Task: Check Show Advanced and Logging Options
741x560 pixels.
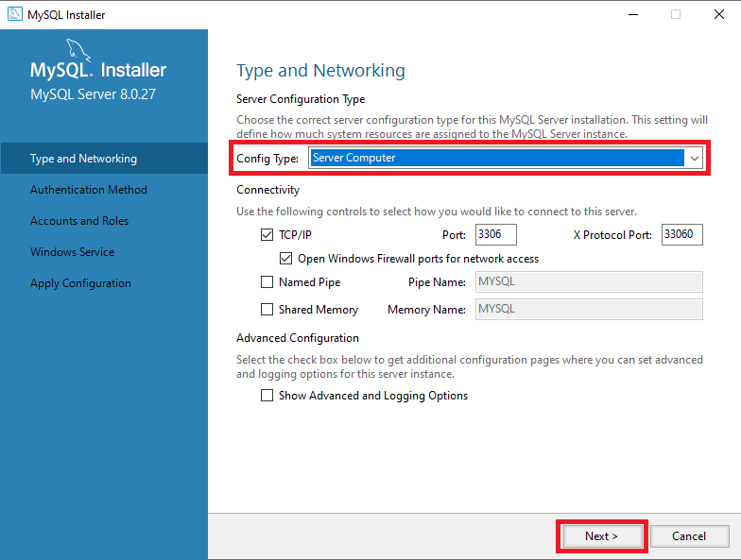Action: 267,396
